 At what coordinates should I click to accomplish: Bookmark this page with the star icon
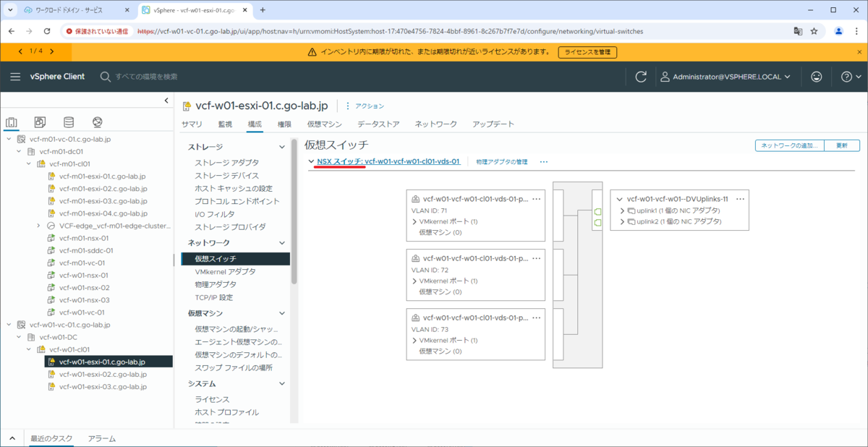click(x=814, y=31)
